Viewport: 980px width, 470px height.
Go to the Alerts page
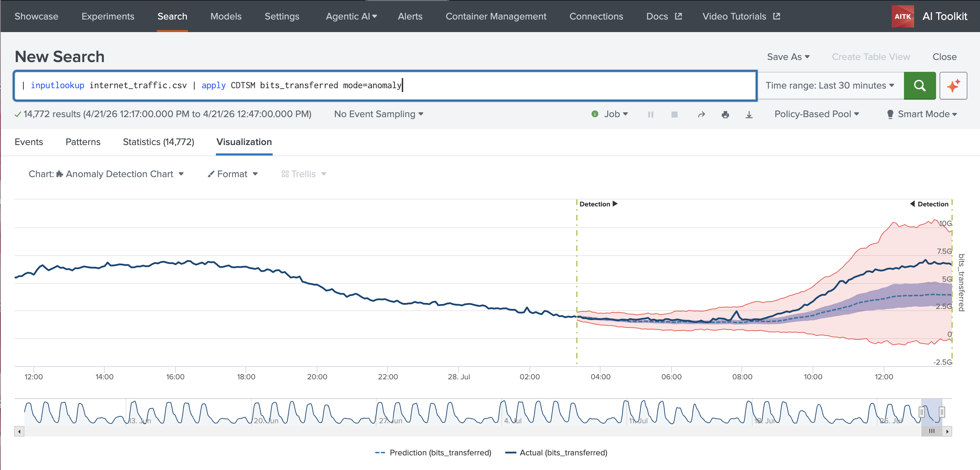click(x=410, y=16)
